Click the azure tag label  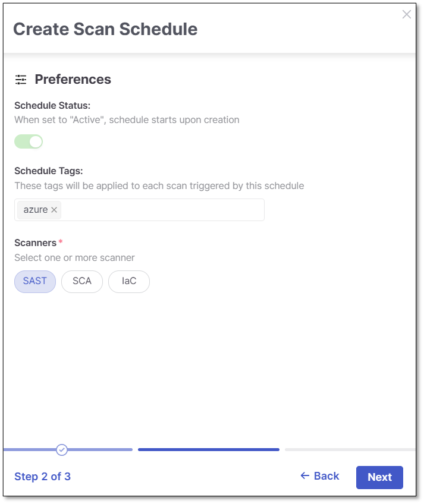35,210
